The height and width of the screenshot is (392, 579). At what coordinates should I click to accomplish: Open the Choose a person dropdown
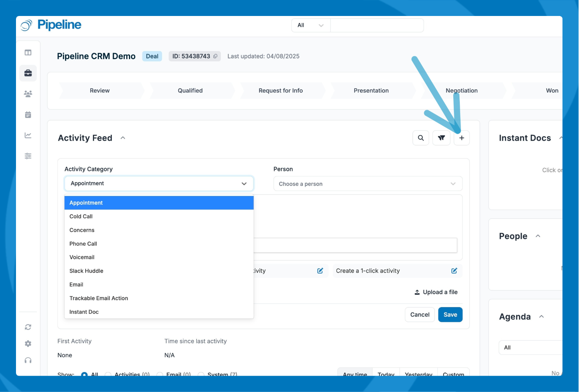(x=368, y=184)
